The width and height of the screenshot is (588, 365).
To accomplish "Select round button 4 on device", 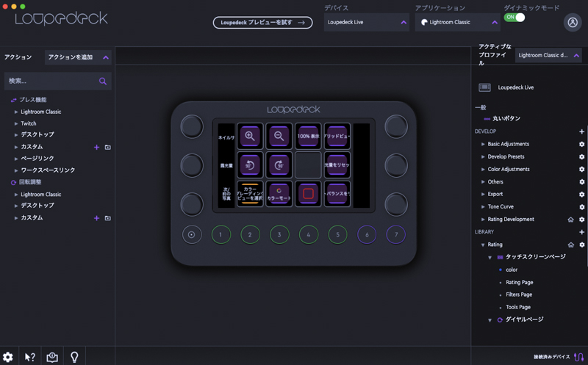I will (309, 234).
